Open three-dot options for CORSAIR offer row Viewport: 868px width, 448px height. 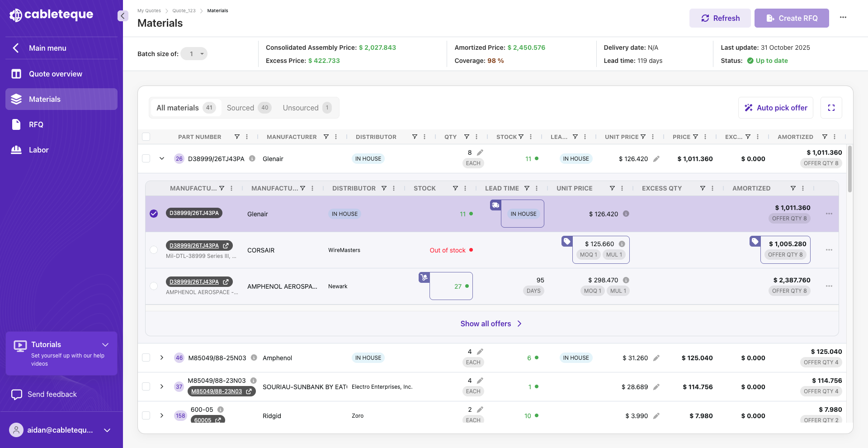click(x=829, y=250)
